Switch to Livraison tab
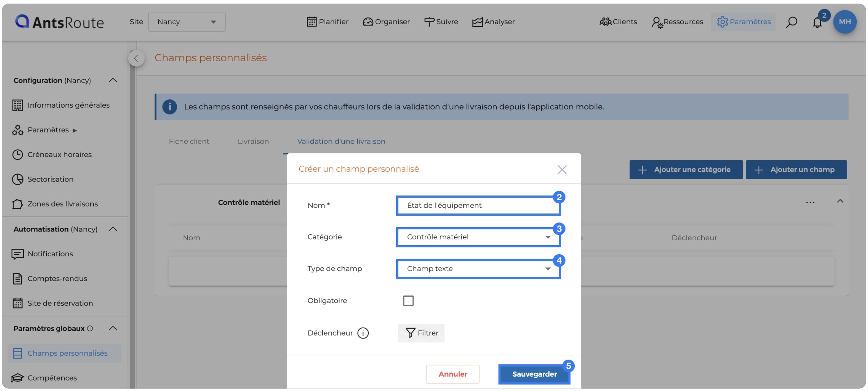The width and height of the screenshot is (868, 391). point(253,141)
